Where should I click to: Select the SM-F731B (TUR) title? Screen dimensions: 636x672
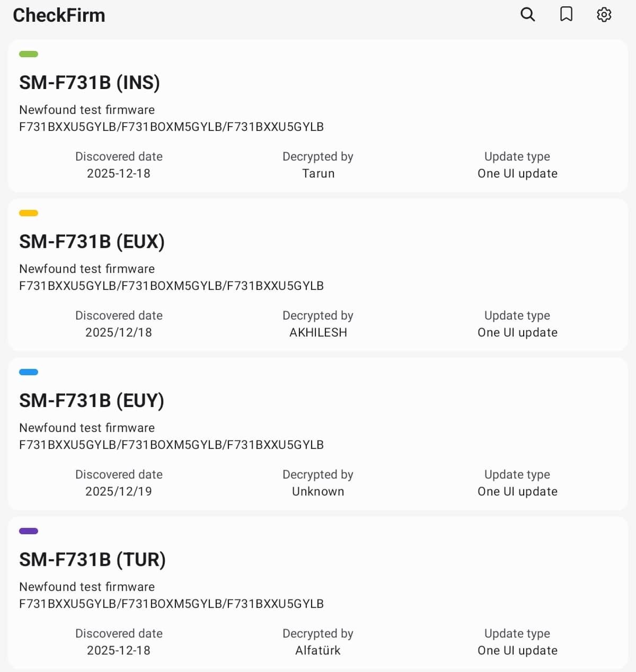[x=92, y=560]
